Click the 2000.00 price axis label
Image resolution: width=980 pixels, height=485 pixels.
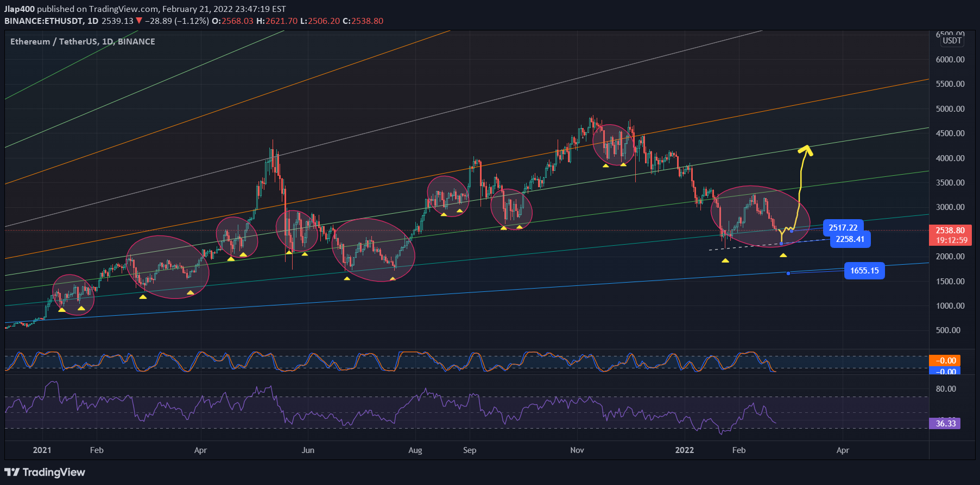pyautogui.click(x=950, y=257)
